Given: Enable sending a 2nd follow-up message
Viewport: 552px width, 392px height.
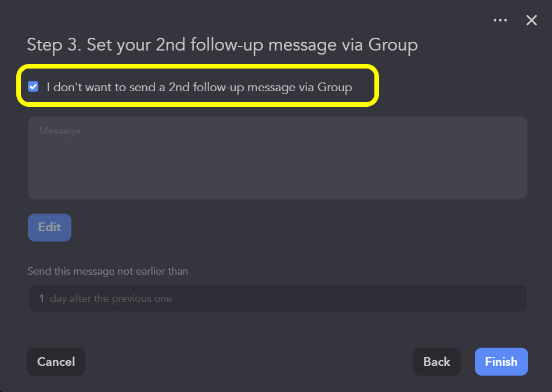Looking at the screenshot, I should [x=33, y=87].
